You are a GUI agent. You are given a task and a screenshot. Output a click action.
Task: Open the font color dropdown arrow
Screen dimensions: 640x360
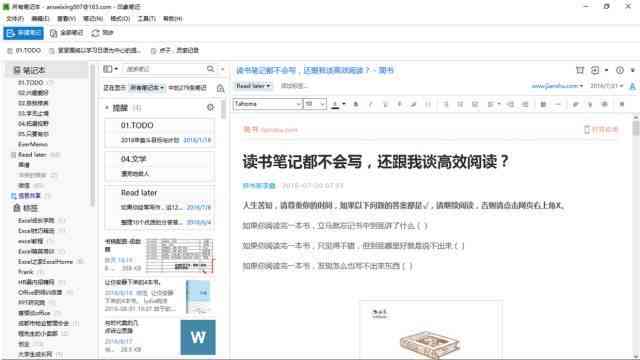click(x=344, y=104)
